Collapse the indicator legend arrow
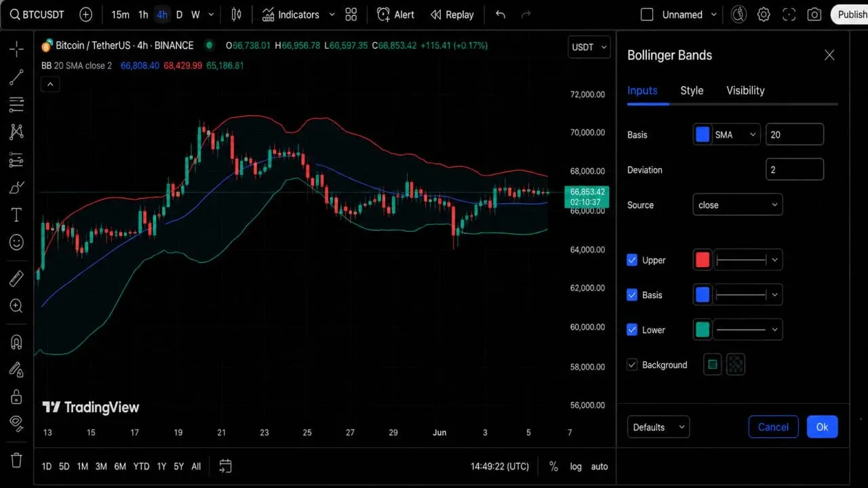868x488 pixels. click(51, 85)
